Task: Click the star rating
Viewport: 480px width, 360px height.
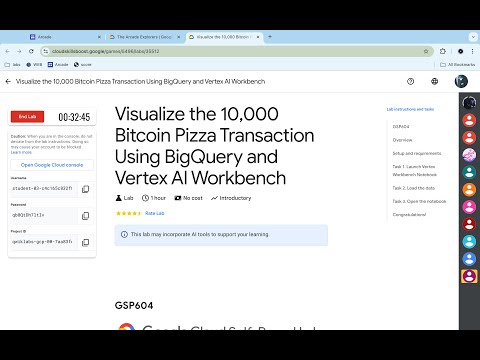Action: [x=129, y=213]
